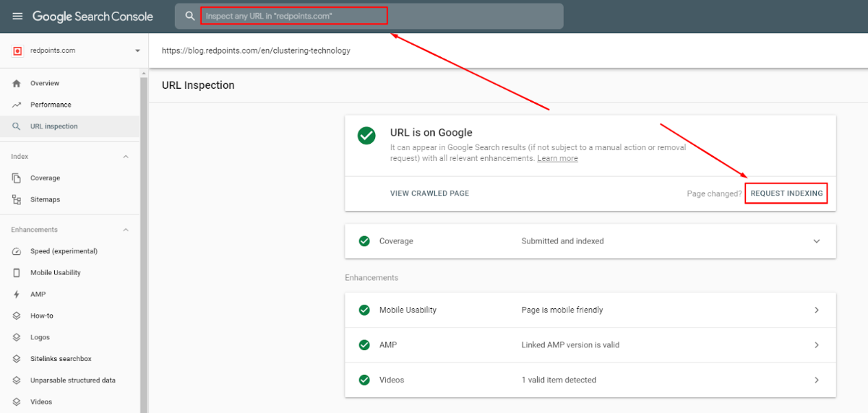Viewport: 868px width, 413px height.
Task: Click the AMP lightning bolt icon
Action: pos(17,294)
